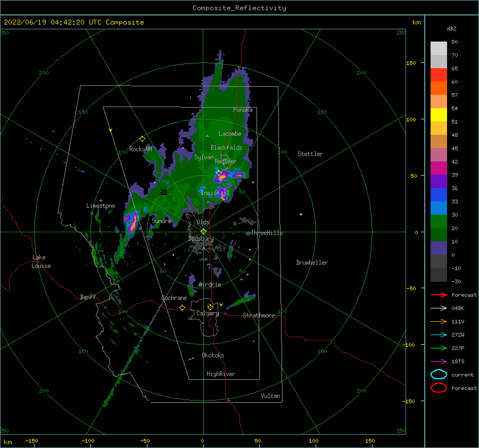The image size is (479, 448).
Task: Click the HighRiver town label
Action: 221,374
